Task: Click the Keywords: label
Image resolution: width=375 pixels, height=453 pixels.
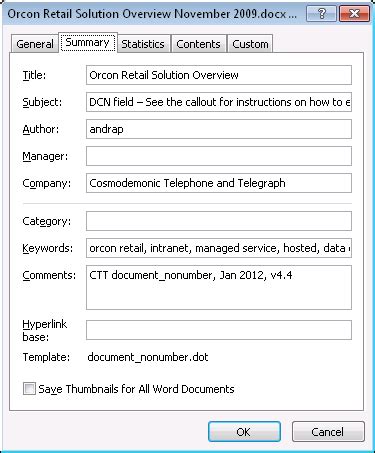Action: (47, 248)
